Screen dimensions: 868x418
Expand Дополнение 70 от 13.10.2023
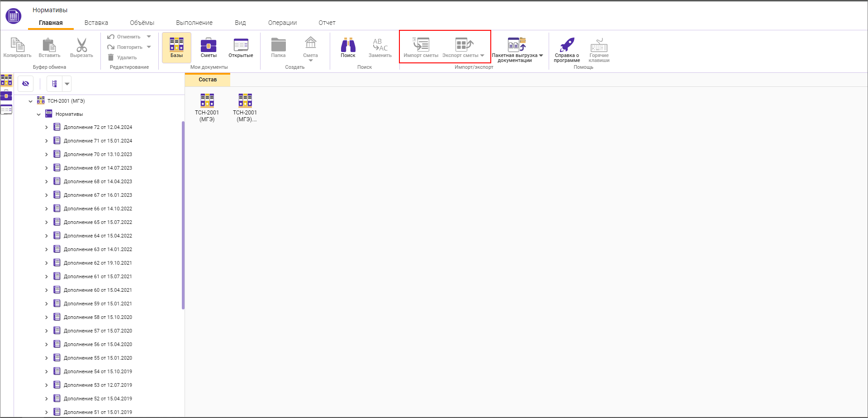46,155
